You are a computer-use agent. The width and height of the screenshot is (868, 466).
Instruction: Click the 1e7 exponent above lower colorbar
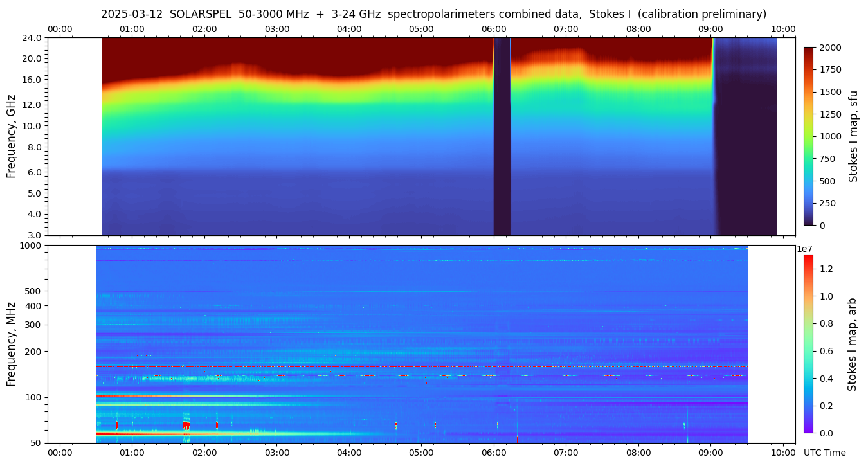[x=807, y=249]
